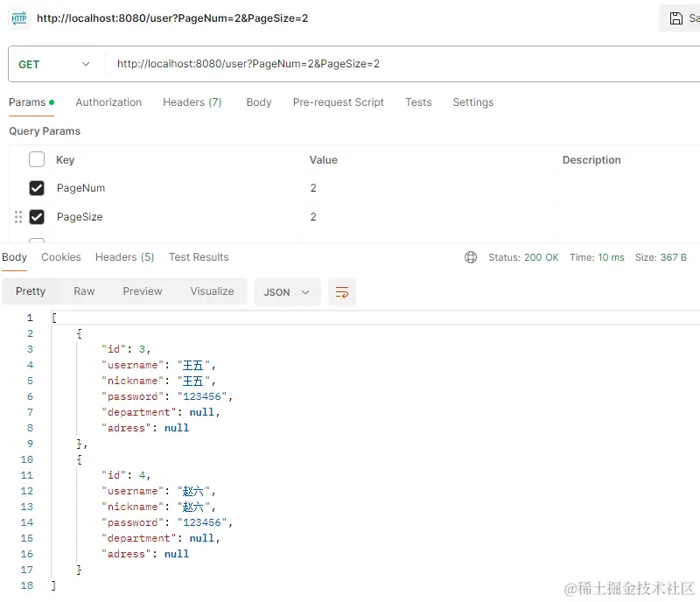This screenshot has height=602, width=700.
Task: Switch to the Params tab
Action: point(31,102)
